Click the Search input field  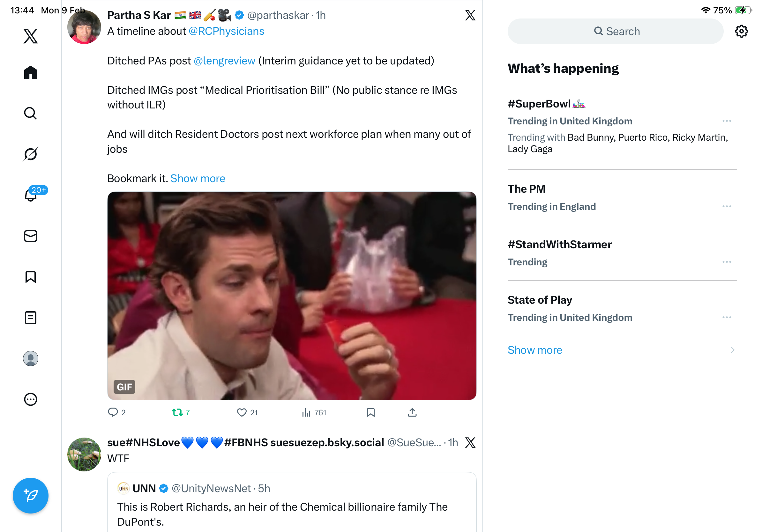[615, 32]
